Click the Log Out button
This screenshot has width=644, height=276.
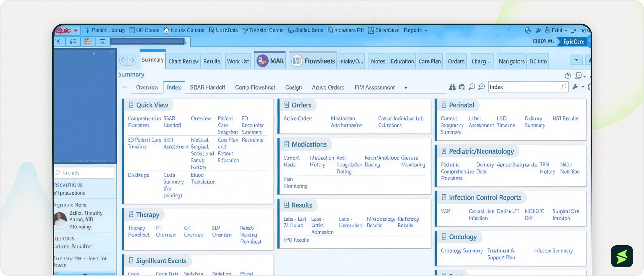click(x=580, y=30)
